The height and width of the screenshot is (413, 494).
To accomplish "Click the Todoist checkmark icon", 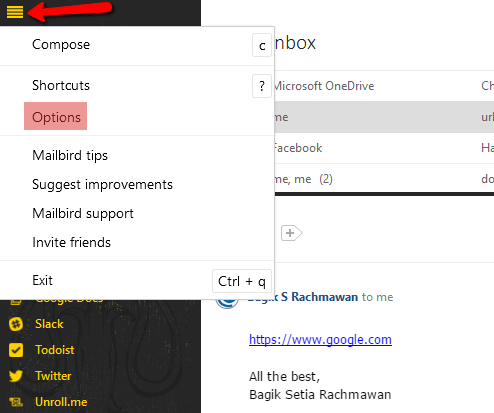I will (16, 350).
